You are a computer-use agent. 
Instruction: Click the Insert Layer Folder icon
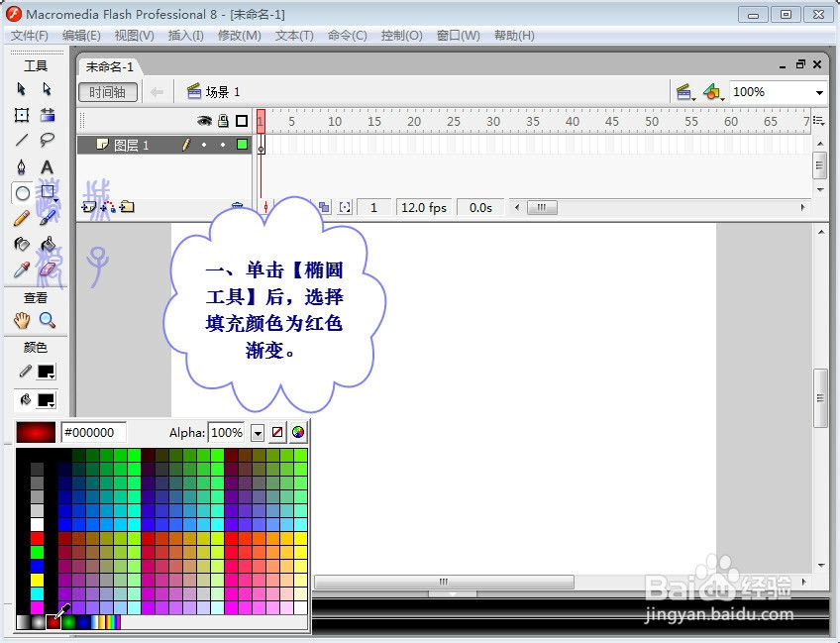(x=127, y=207)
